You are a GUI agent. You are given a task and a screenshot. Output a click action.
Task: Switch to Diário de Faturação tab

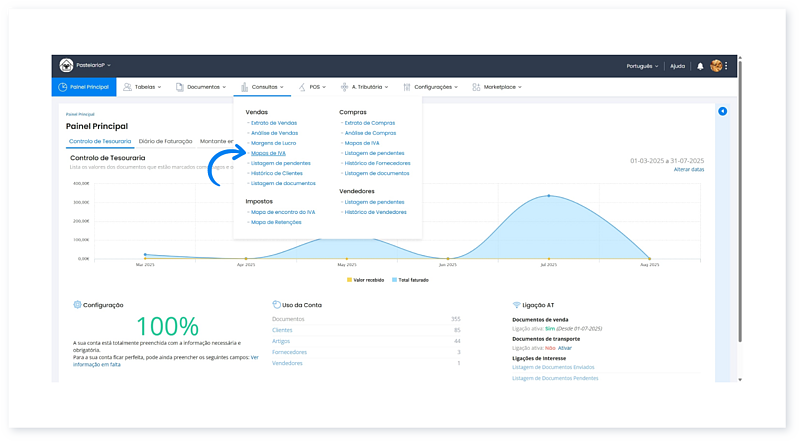(165, 141)
